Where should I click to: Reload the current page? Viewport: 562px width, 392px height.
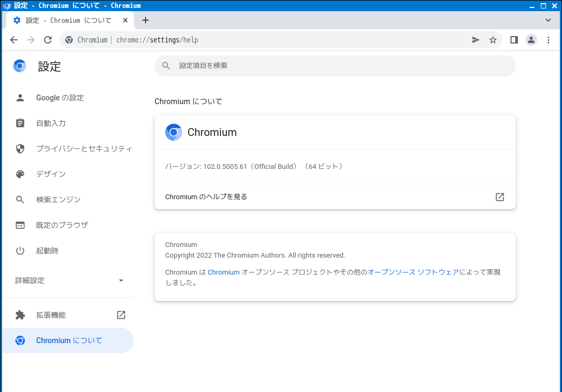(x=48, y=40)
